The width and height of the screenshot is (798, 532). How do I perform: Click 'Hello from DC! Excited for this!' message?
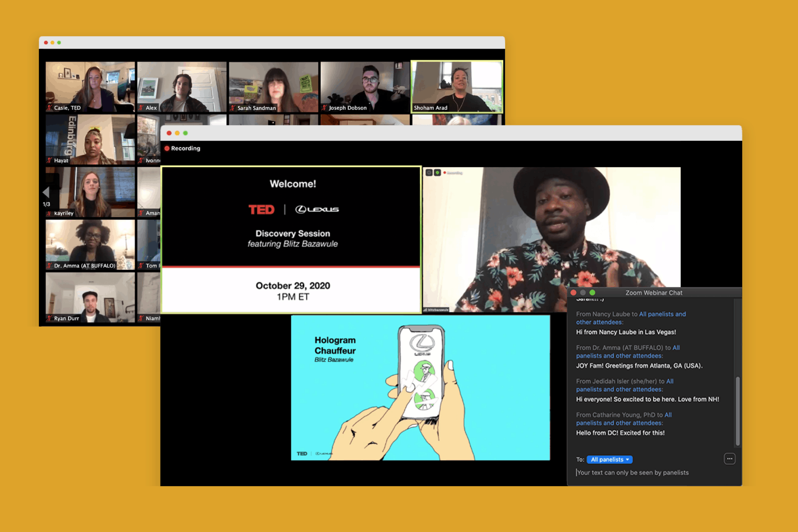tap(620, 433)
